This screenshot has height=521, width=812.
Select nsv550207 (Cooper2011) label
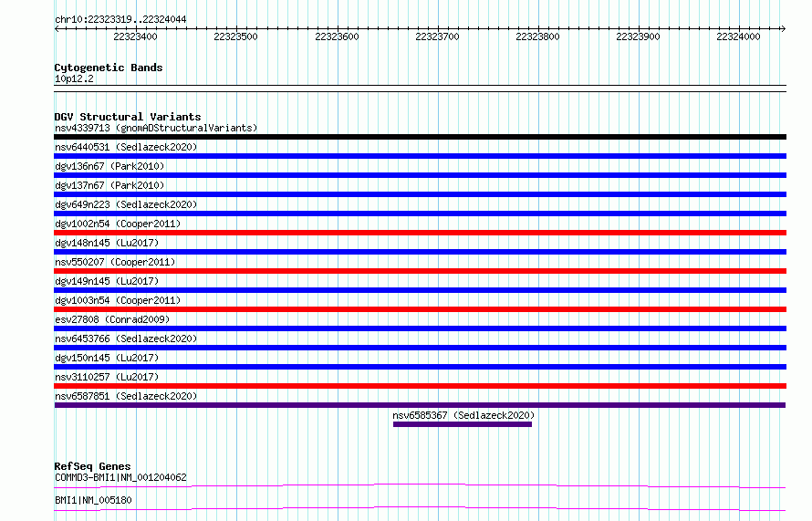click(x=115, y=262)
